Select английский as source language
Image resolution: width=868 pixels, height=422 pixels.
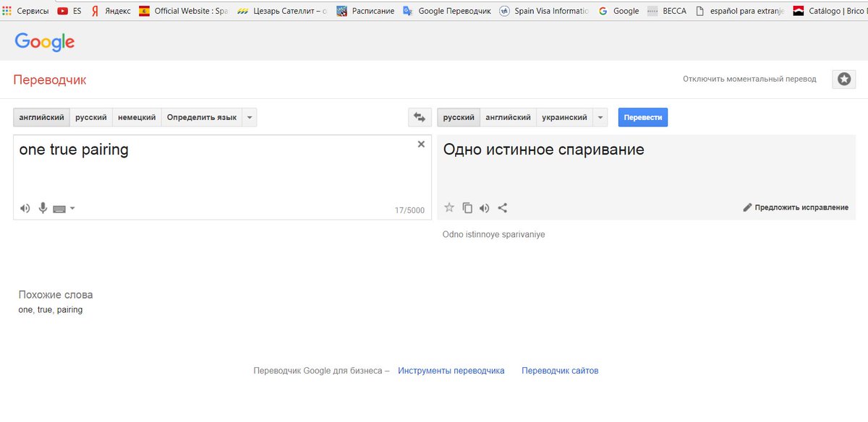41,117
